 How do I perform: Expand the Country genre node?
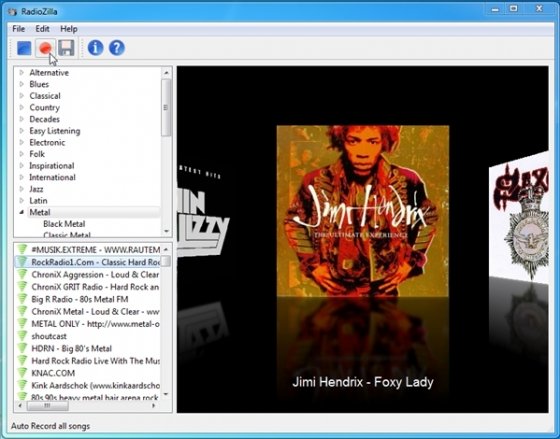click(x=22, y=108)
